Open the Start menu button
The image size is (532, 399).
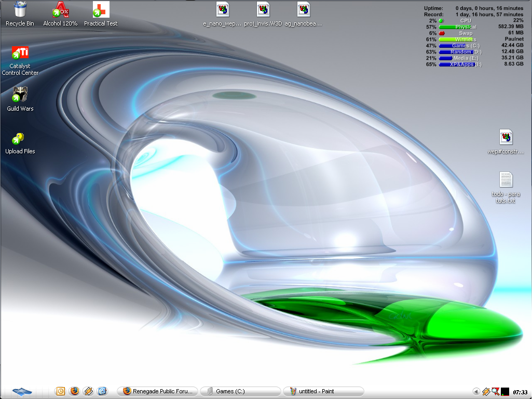22,391
